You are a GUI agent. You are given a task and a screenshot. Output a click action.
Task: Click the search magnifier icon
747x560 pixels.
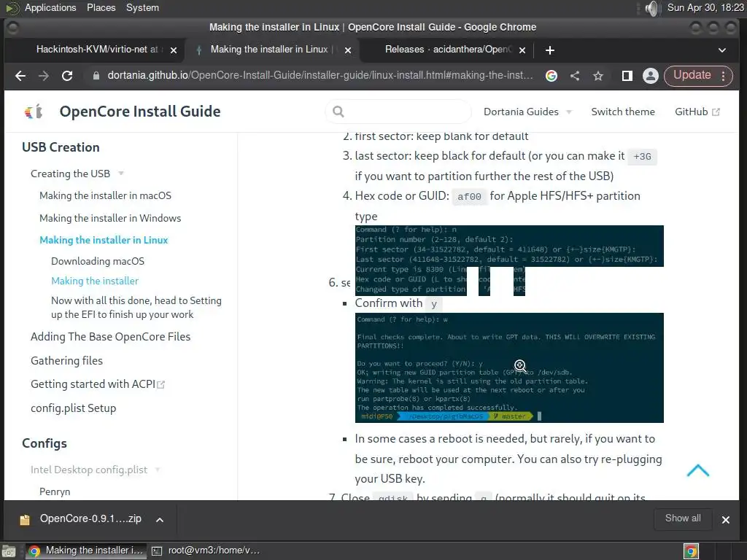338,112
